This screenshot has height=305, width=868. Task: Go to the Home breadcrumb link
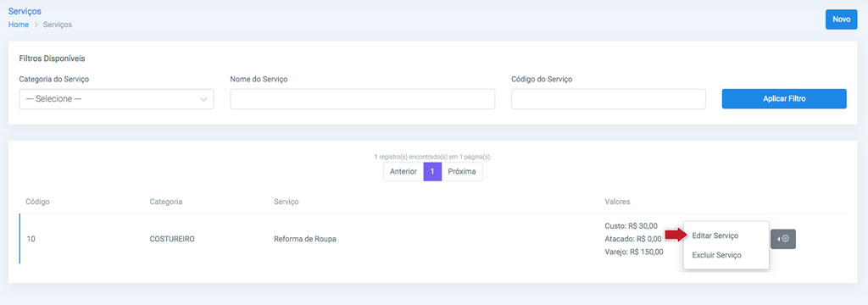click(x=19, y=25)
